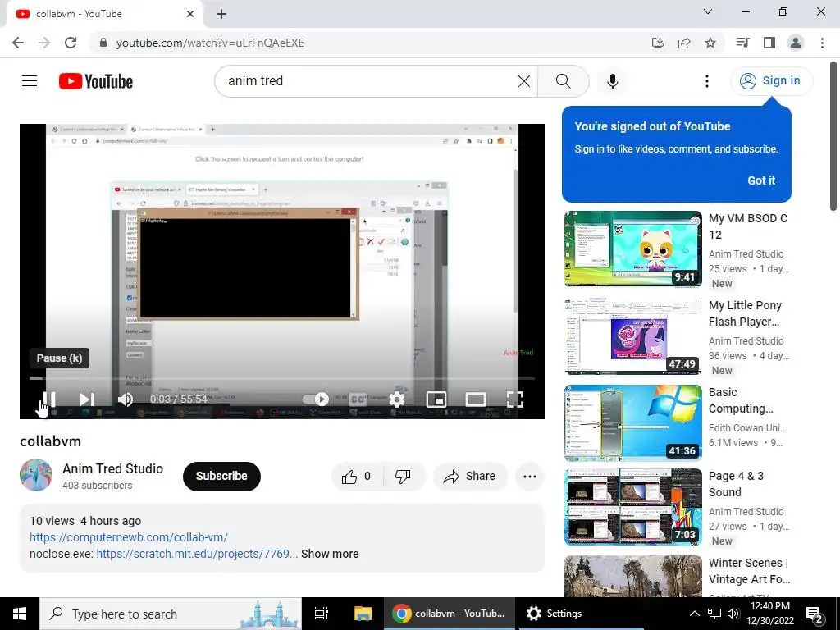Viewport: 840px width, 630px height.
Task: Open the My VM BSOD video thumbnail
Action: 633,249
